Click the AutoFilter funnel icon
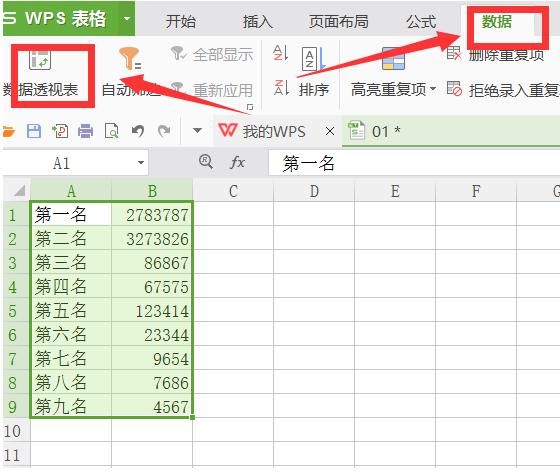The width and height of the screenshot is (560, 472). [x=130, y=59]
